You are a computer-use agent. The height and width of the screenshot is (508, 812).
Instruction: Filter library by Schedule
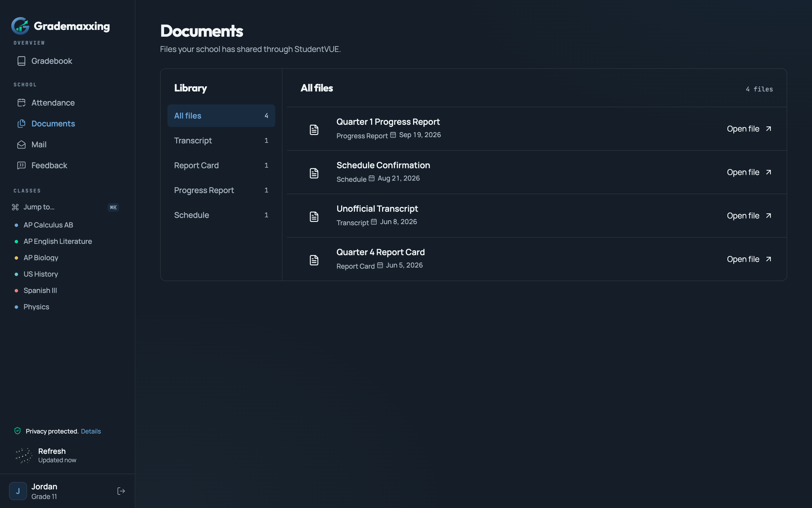tap(221, 215)
